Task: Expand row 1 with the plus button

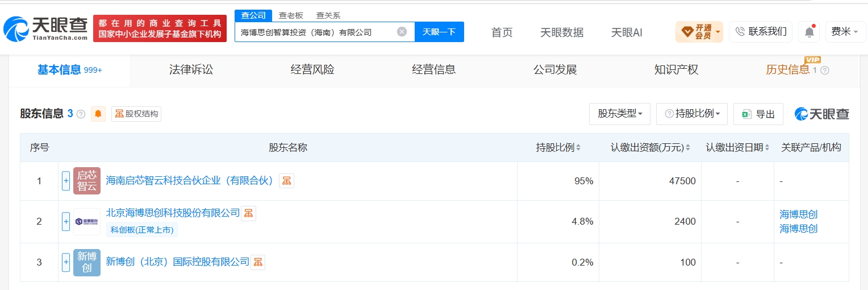Action: (66, 181)
